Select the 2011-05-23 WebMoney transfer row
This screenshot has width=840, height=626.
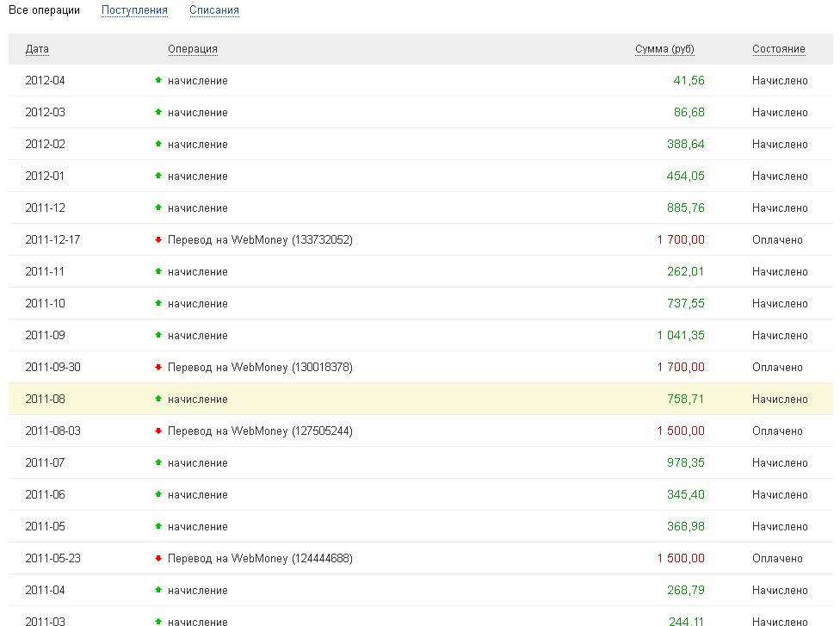pyautogui.click(x=260, y=559)
